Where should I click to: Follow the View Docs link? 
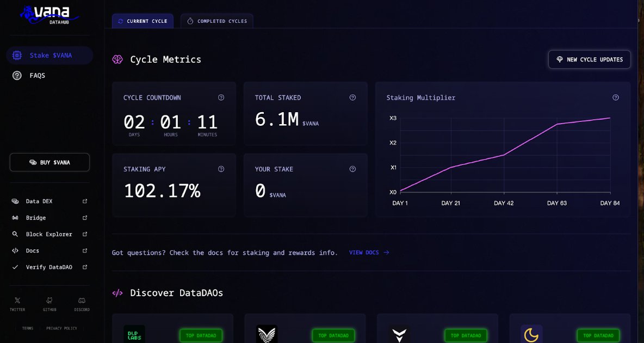click(x=369, y=253)
